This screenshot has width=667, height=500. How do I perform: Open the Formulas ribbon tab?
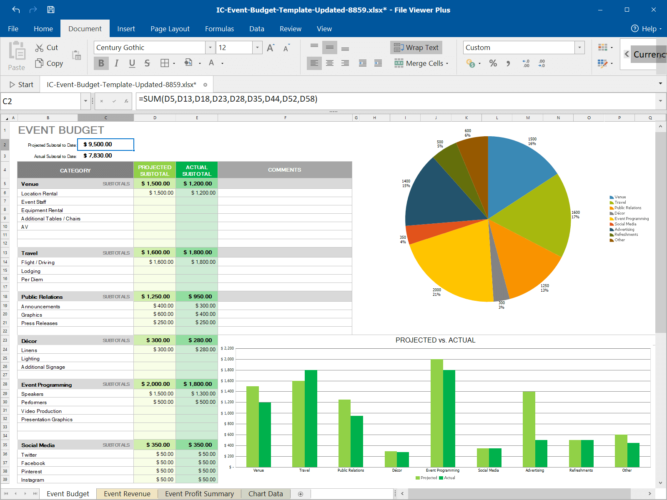pos(218,29)
